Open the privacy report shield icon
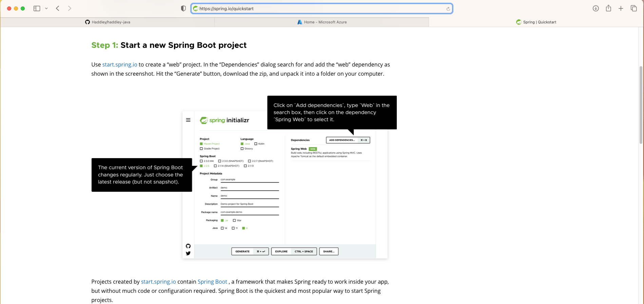 (x=183, y=8)
